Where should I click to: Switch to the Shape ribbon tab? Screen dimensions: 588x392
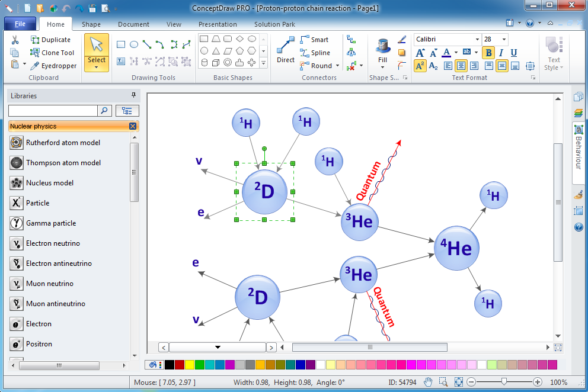coord(91,24)
